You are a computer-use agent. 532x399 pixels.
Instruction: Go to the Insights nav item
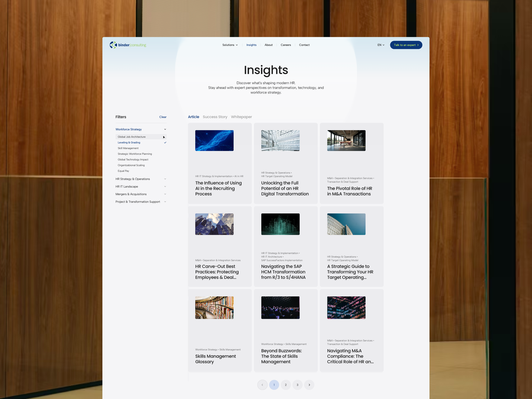[x=251, y=45]
